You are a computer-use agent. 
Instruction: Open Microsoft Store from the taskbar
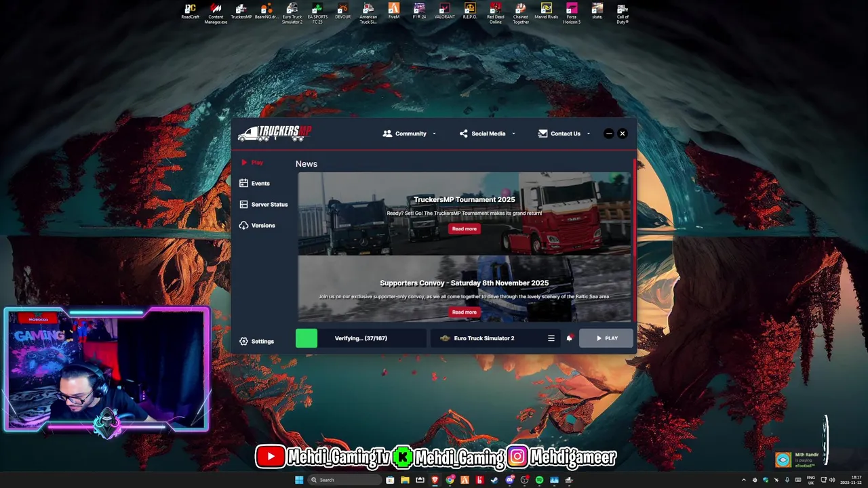(390, 480)
